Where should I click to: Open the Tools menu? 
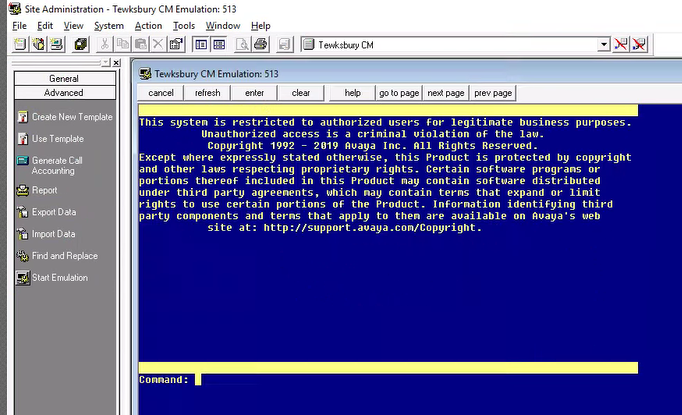pos(184,26)
